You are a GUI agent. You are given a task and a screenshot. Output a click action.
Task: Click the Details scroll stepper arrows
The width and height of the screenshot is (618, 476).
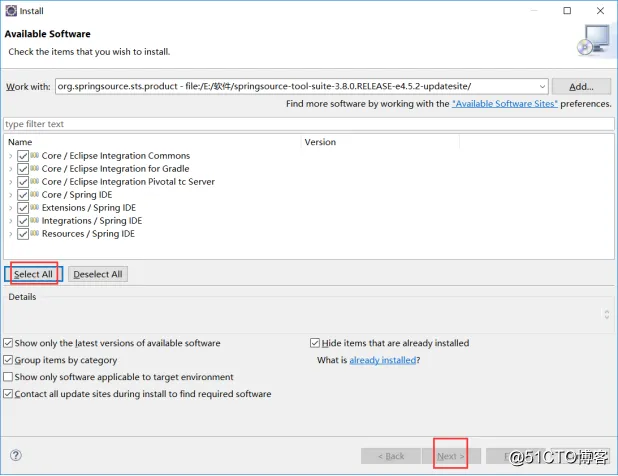tap(607, 314)
